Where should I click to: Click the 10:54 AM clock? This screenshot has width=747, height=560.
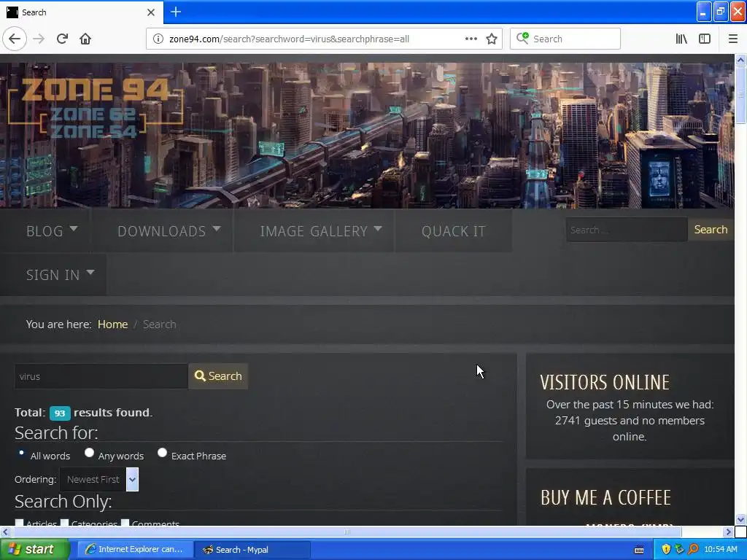pos(720,549)
